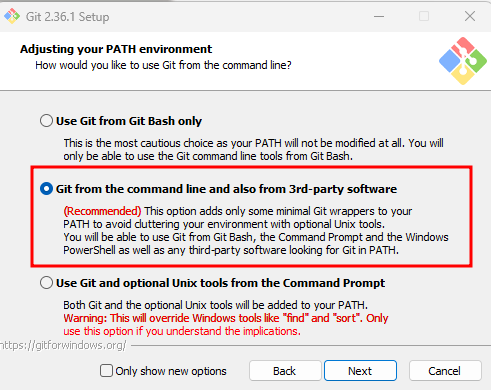Minimize the Git Setup window
This screenshot has width=491, height=390.
pos(379,16)
